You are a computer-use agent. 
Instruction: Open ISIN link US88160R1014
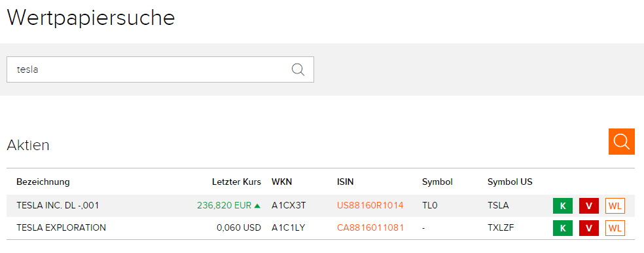click(370, 205)
